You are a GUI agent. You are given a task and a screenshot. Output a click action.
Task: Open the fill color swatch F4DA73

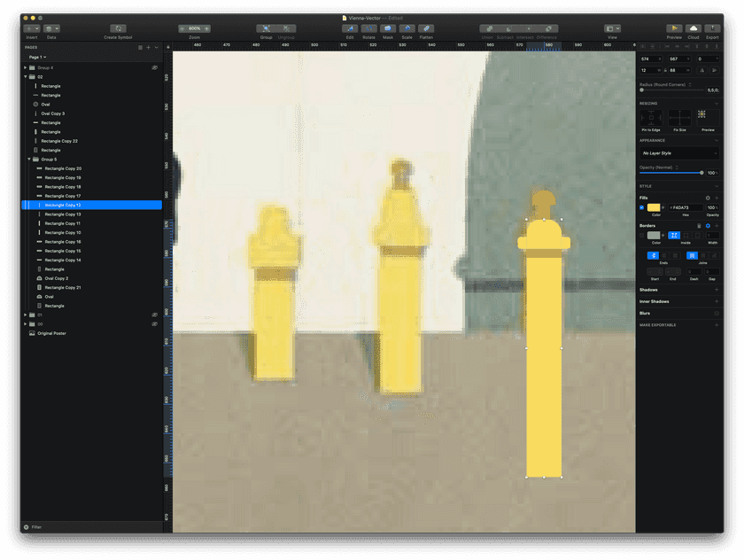(x=654, y=206)
